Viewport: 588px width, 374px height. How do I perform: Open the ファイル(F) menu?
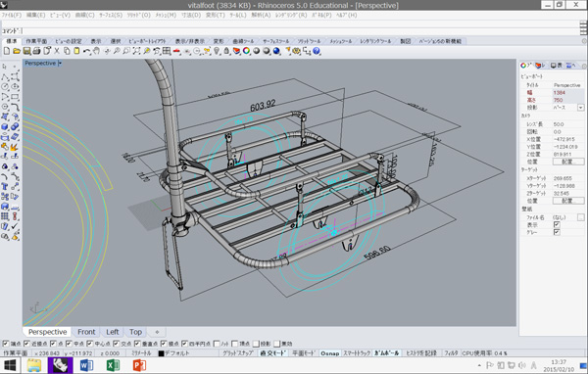pyautogui.click(x=12, y=15)
